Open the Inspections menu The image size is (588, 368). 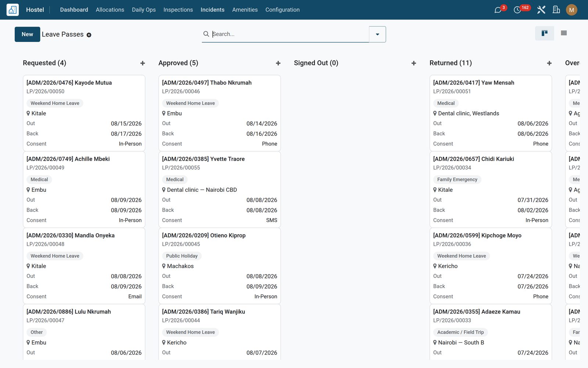tap(178, 10)
